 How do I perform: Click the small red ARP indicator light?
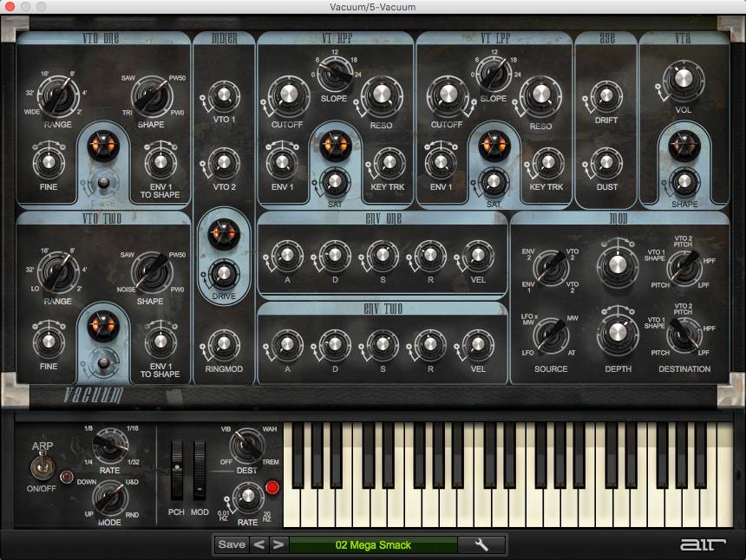point(66,477)
